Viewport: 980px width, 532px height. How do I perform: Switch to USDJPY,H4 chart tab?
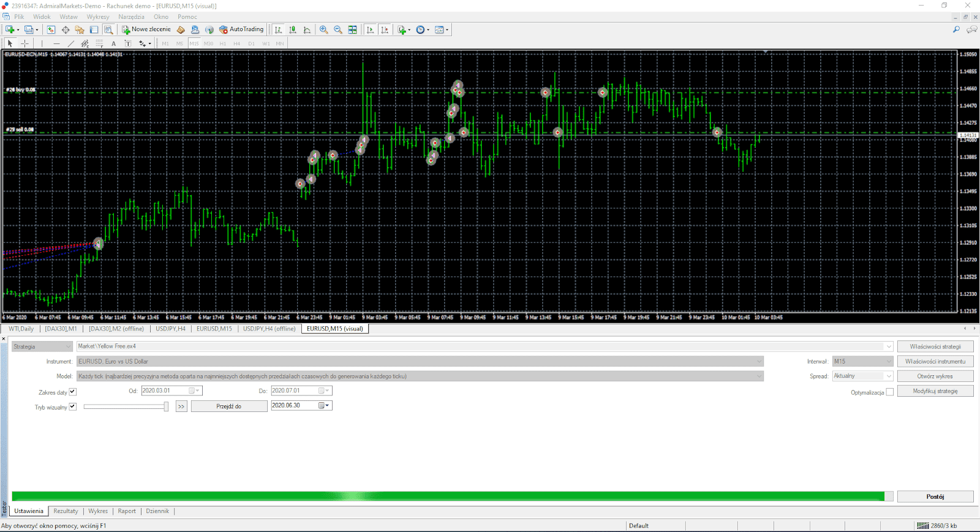click(171, 329)
